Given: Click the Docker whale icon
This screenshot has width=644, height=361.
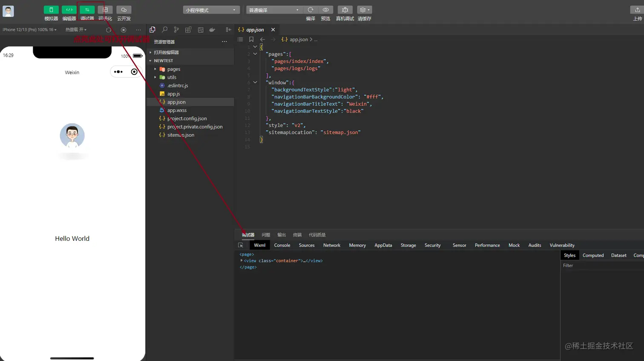Looking at the screenshot, I should tap(212, 30).
